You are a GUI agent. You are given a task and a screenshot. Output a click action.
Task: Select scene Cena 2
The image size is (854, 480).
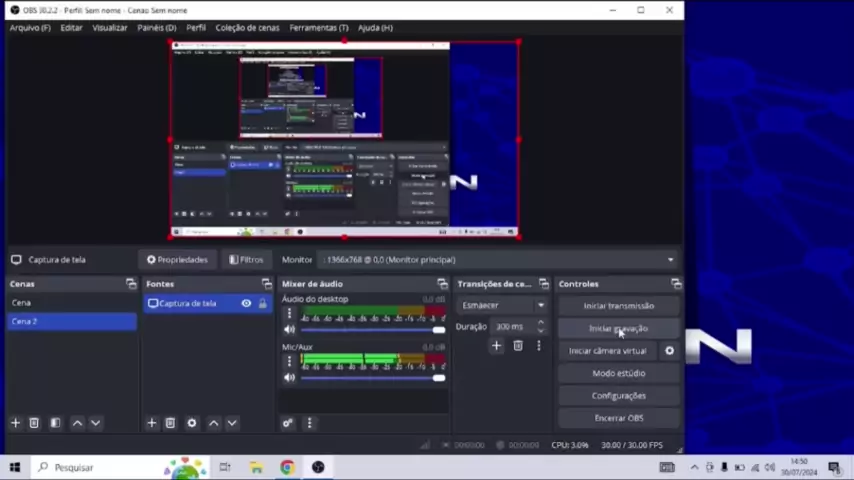[x=72, y=321]
